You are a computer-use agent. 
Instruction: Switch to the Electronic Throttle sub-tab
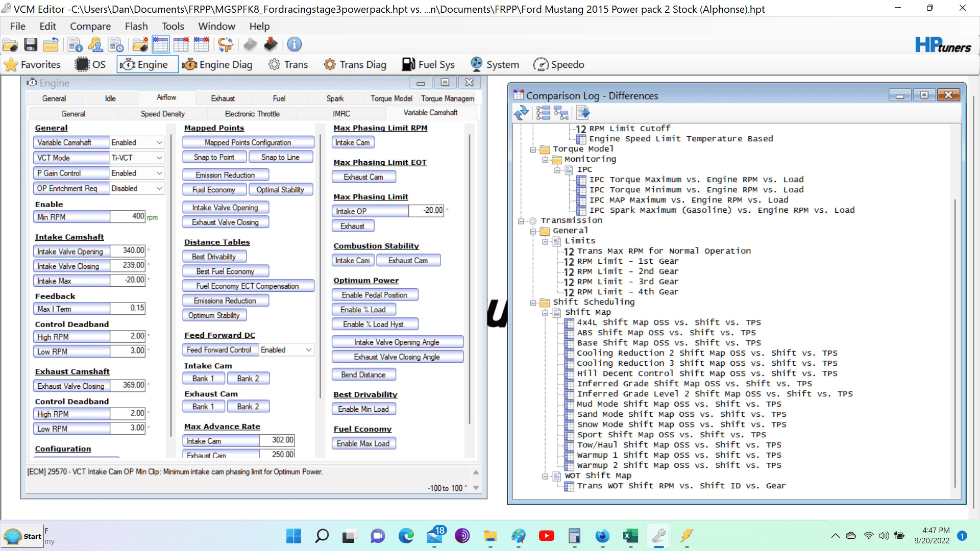[252, 114]
